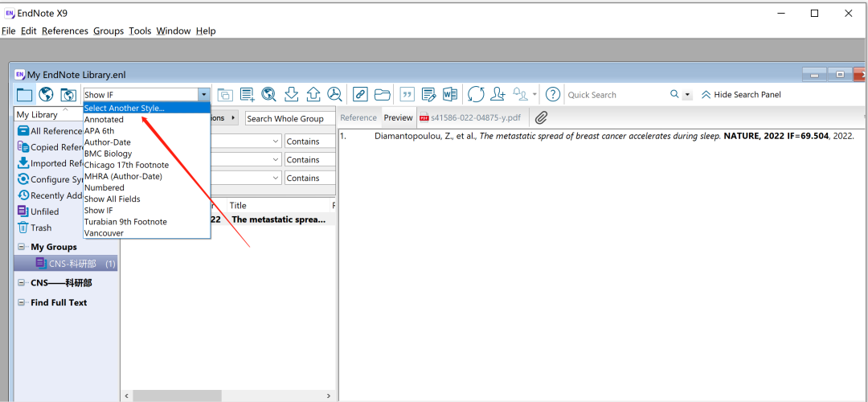Click the Format Bibliography icon

click(x=429, y=95)
